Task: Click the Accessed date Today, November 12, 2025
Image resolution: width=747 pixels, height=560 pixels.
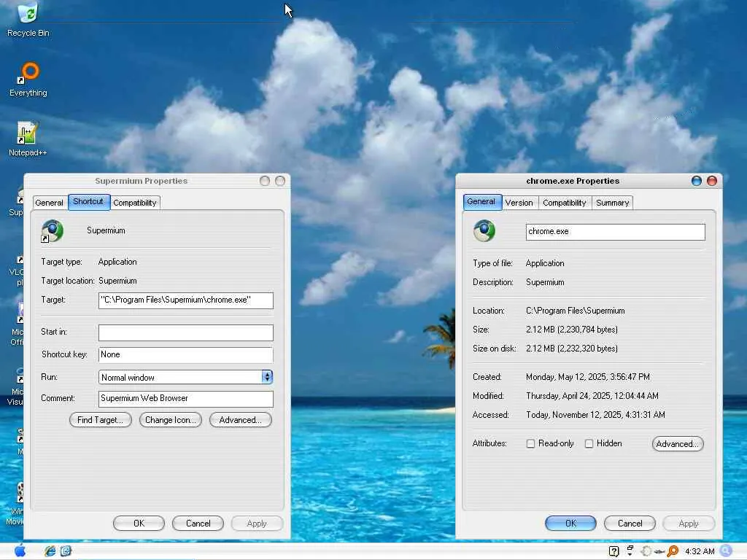Action: coord(595,415)
